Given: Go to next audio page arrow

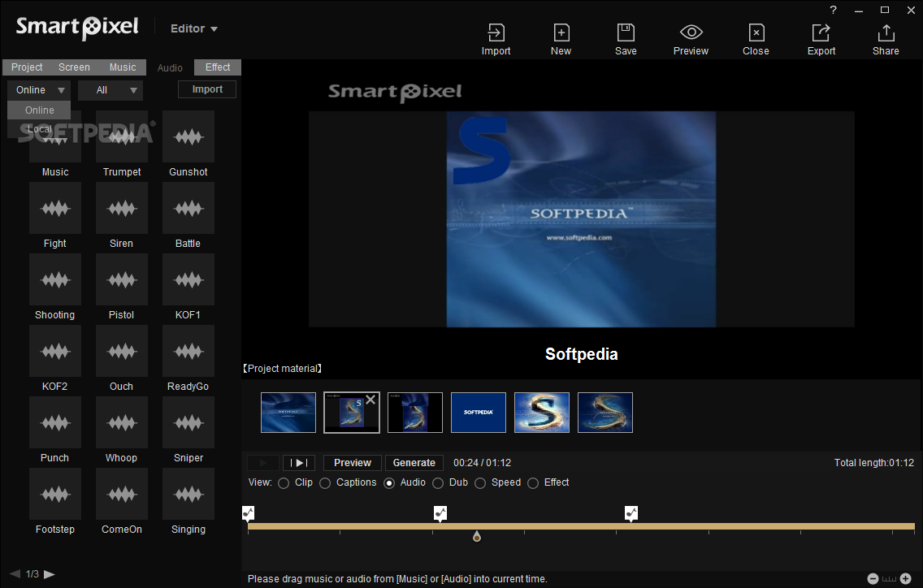Looking at the screenshot, I should [x=50, y=574].
